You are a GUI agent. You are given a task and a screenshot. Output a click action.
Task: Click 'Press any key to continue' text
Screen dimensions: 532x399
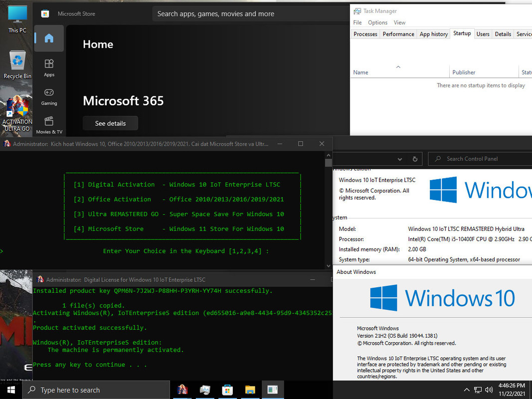pyautogui.click(x=90, y=365)
